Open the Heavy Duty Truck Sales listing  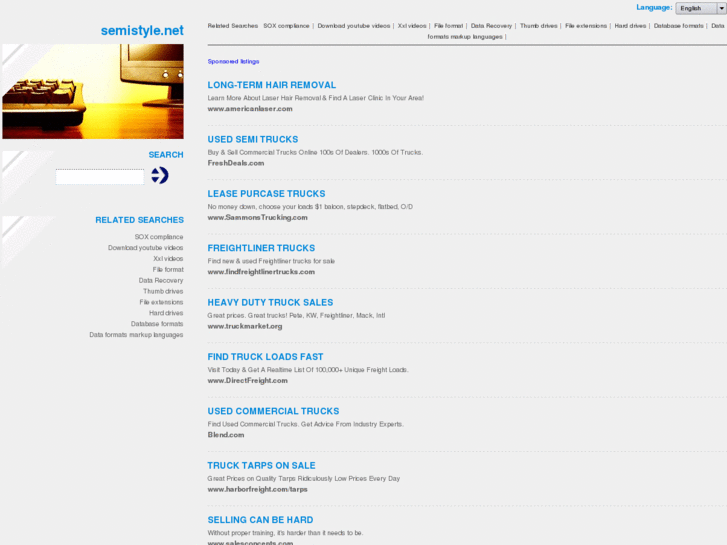click(x=270, y=302)
